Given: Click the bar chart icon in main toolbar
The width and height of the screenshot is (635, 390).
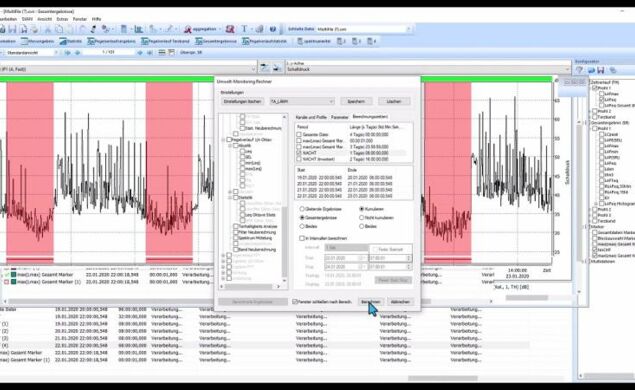Looking at the screenshot, I should (139, 29).
